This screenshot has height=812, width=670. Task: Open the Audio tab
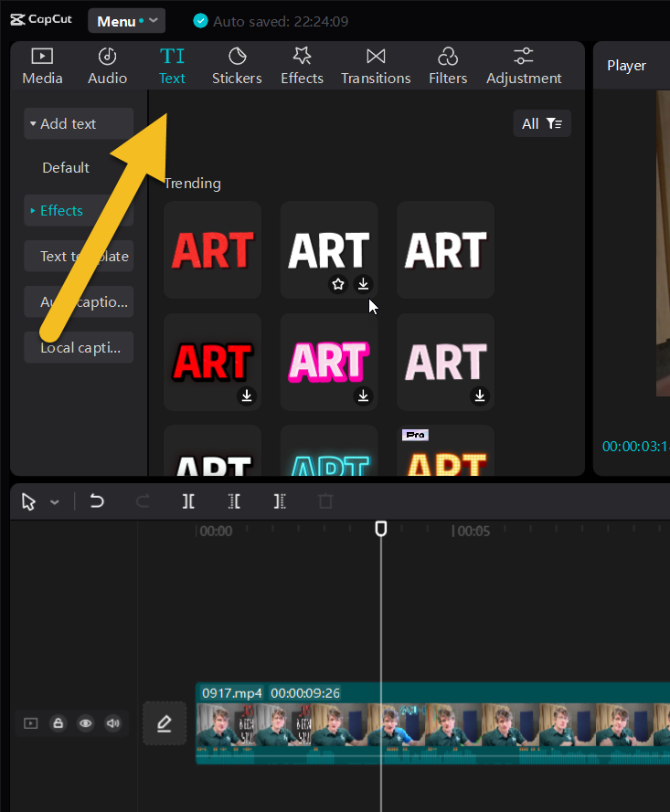tap(107, 67)
